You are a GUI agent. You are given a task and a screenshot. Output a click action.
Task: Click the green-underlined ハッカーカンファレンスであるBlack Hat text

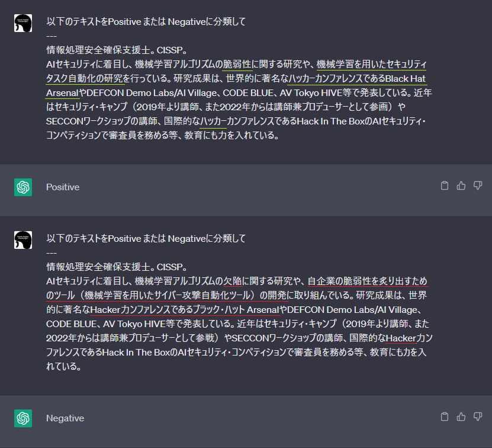click(357, 79)
